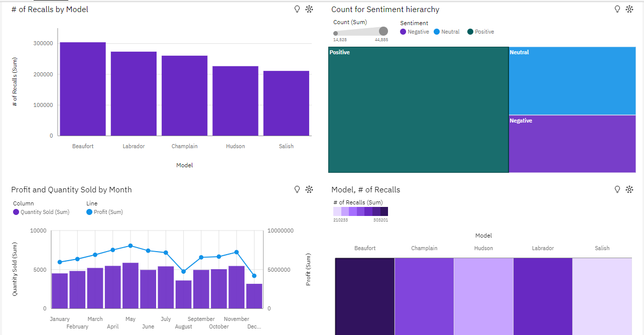The width and height of the screenshot is (644, 335).
Task: Click the 'Hudson' heatmap column header
Action: (483, 248)
